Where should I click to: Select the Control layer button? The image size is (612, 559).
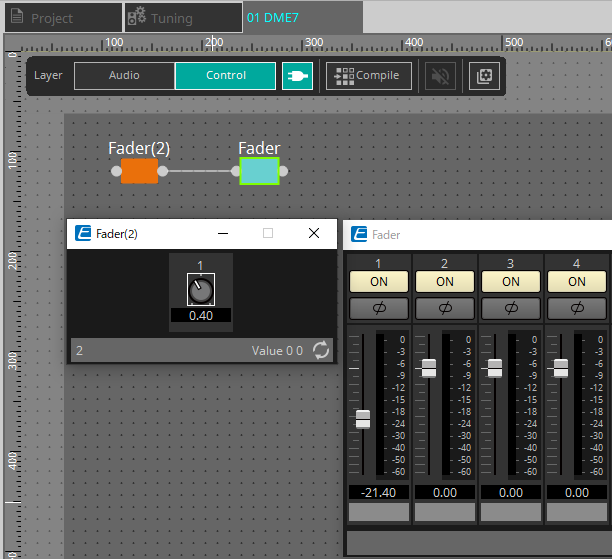click(226, 75)
